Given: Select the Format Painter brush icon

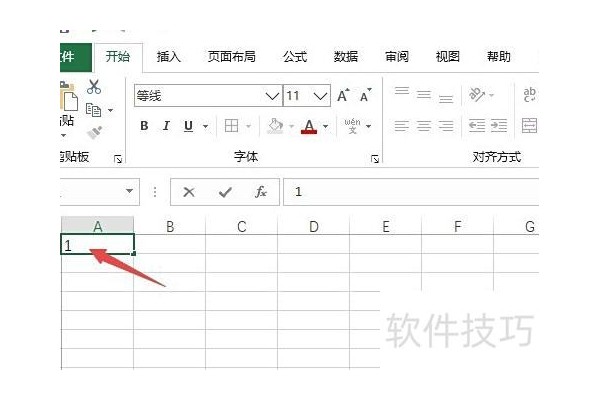Looking at the screenshot, I should [94, 132].
